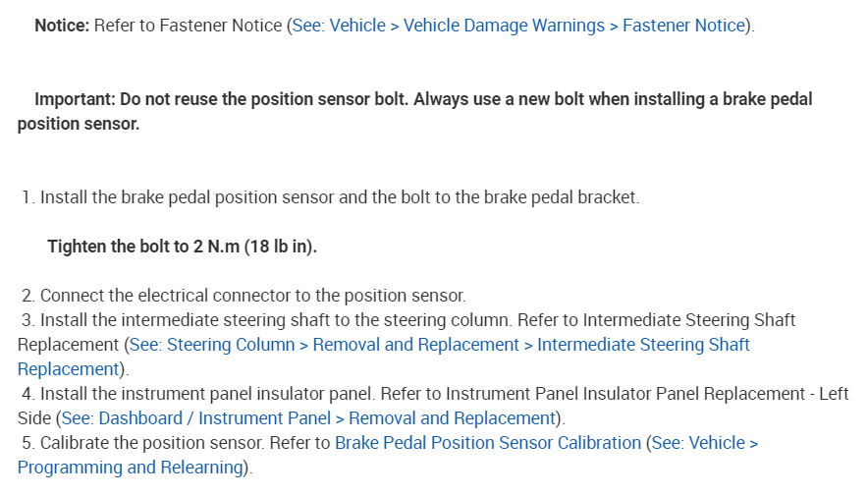The width and height of the screenshot is (868, 497).
Task: Open the Steering Column Intermediate Steering Shaft link
Action: [439, 345]
